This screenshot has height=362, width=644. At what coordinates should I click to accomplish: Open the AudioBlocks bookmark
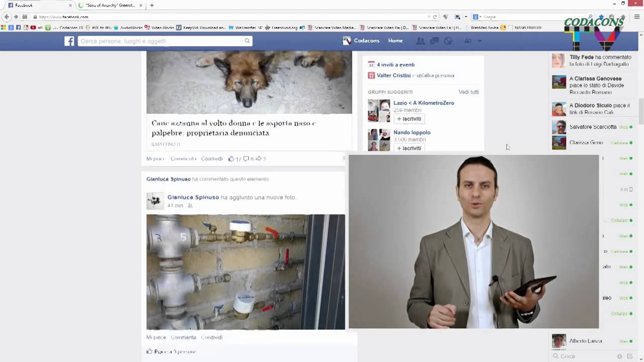point(128,28)
